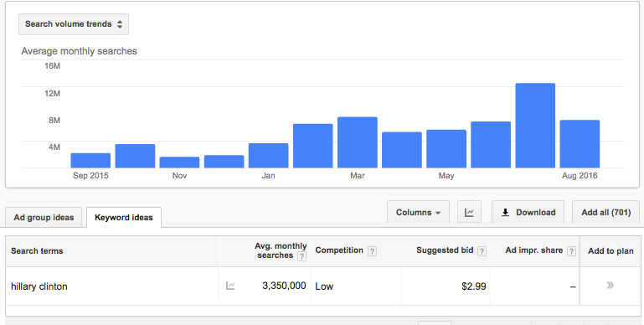The height and width of the screenshot is (325, 644).
Task: Open help icon for Avg. monthly searches
Action: pos(301,256)
